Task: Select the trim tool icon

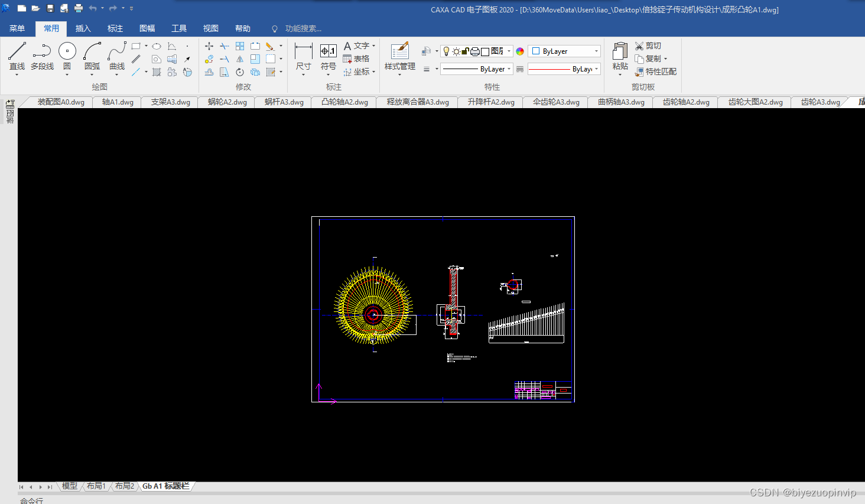Action: 225,46
